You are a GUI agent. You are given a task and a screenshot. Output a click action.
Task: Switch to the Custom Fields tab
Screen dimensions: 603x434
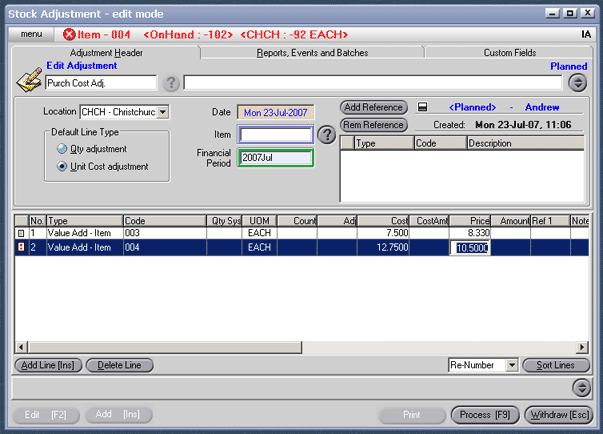[x=510, y=53]
